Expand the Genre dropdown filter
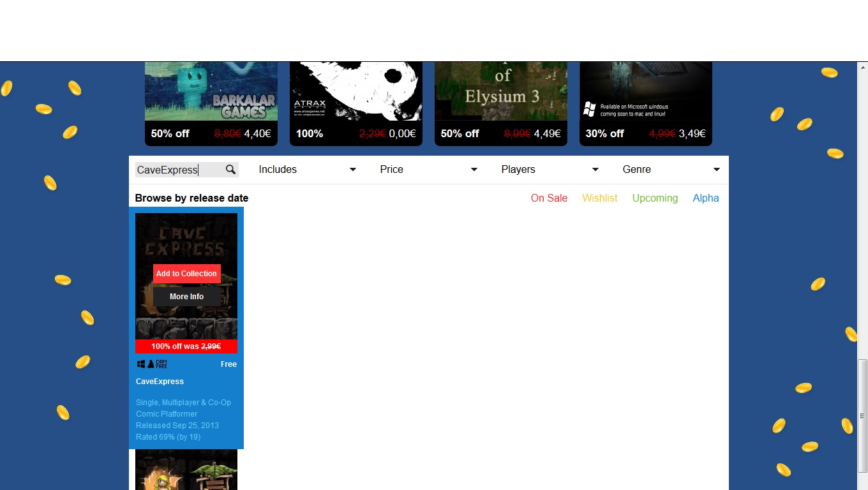The image size is (868, 490). click(671, 169)
